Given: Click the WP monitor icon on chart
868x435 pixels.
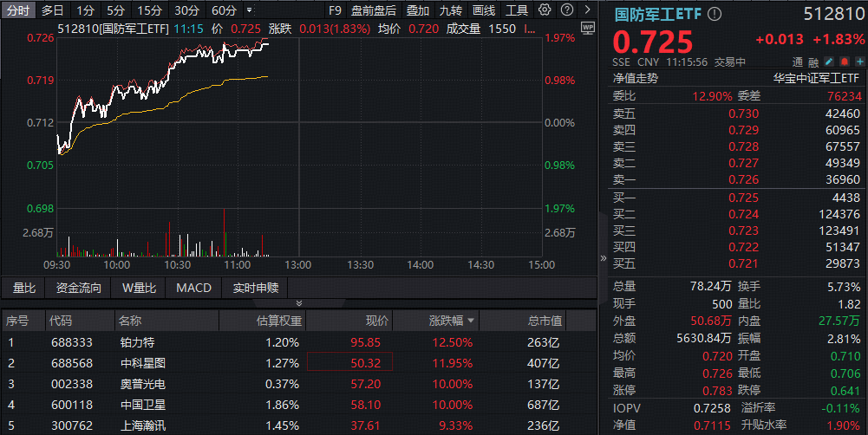Looking at the screenshot, I should (x=587, y=28).
